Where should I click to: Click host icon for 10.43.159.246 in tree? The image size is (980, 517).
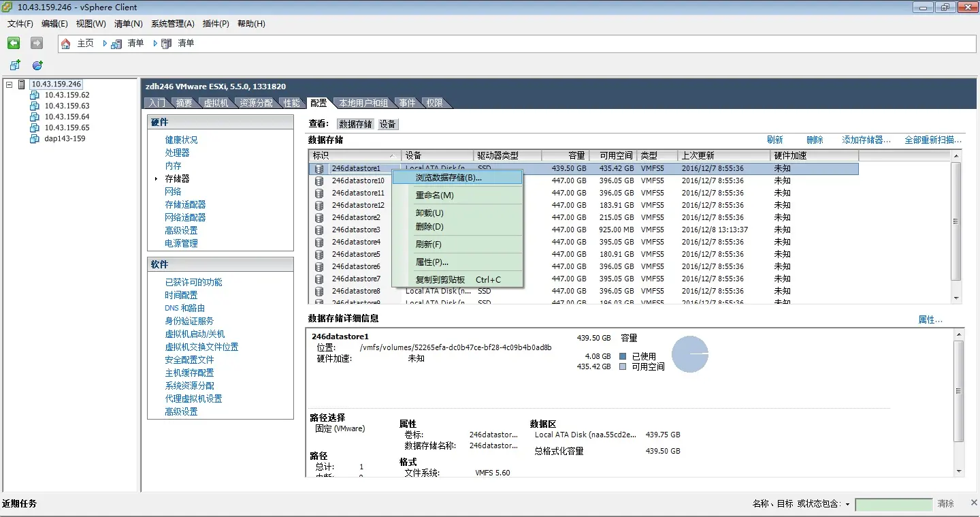point(22,84)
